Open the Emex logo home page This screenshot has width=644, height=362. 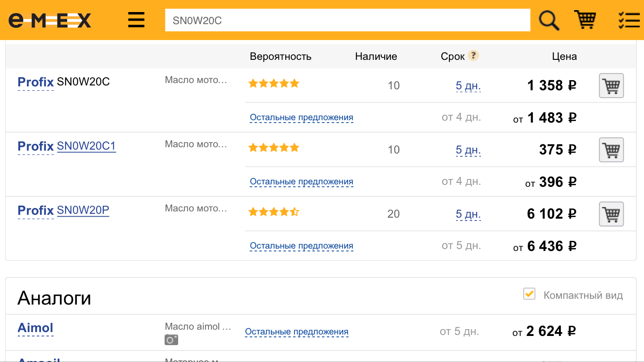(50, 20)
